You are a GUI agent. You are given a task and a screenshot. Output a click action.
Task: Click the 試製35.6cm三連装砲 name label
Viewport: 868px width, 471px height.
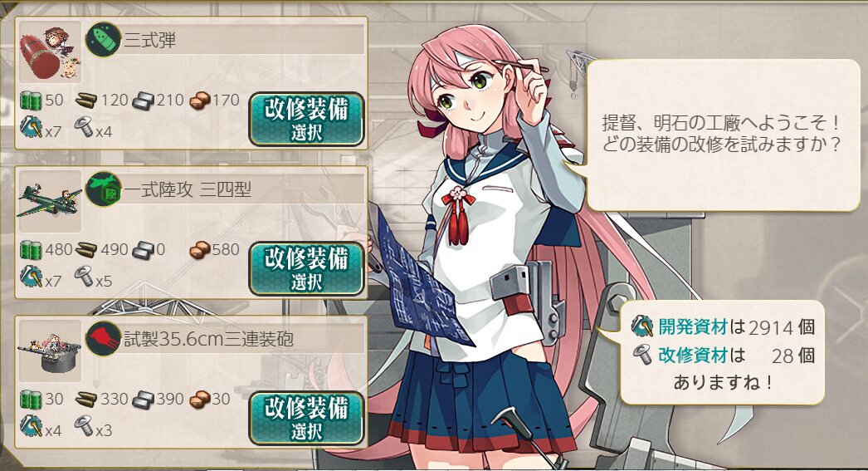(208, 339)
